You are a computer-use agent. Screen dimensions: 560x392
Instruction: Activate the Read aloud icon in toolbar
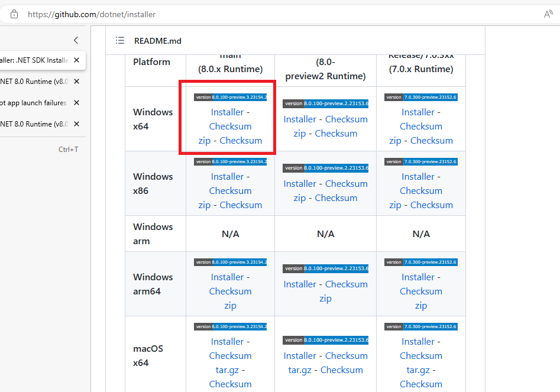click(x=548, y=14)
